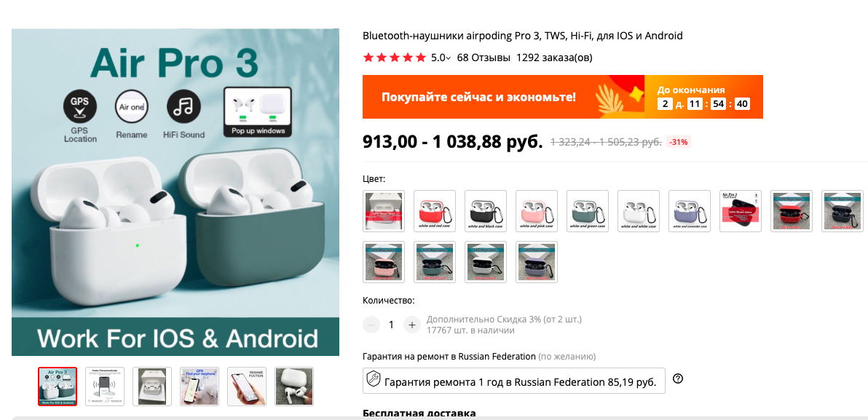
Task: Show the boxed earphones gallery thumbnail
Action: coord(152,387)
